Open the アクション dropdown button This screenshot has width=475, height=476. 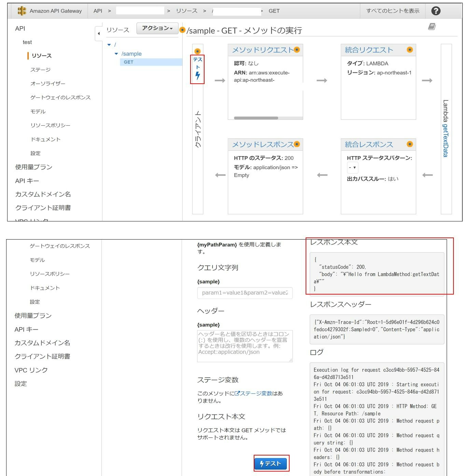coord(157,28)
